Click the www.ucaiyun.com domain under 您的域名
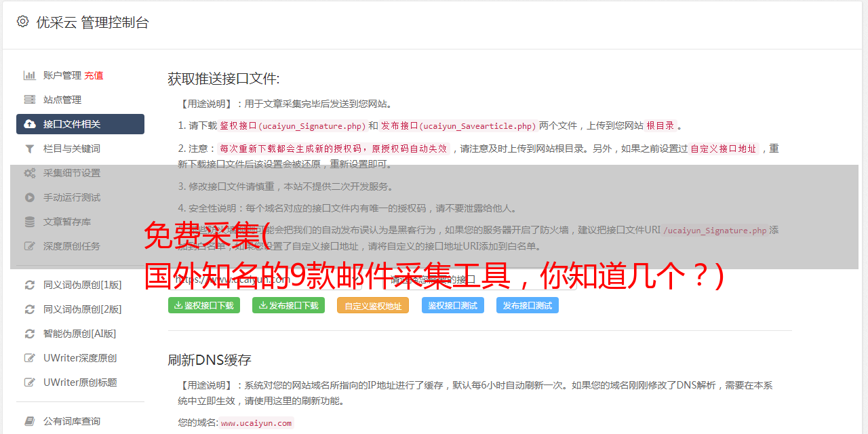The height and width of the screenshot is (434, 868). click(x=256, y=422)
